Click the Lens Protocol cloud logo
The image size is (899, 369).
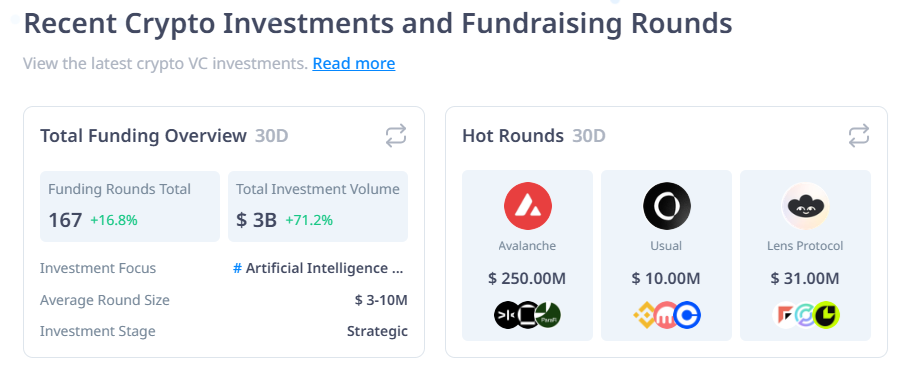click(x=805, y=206)
